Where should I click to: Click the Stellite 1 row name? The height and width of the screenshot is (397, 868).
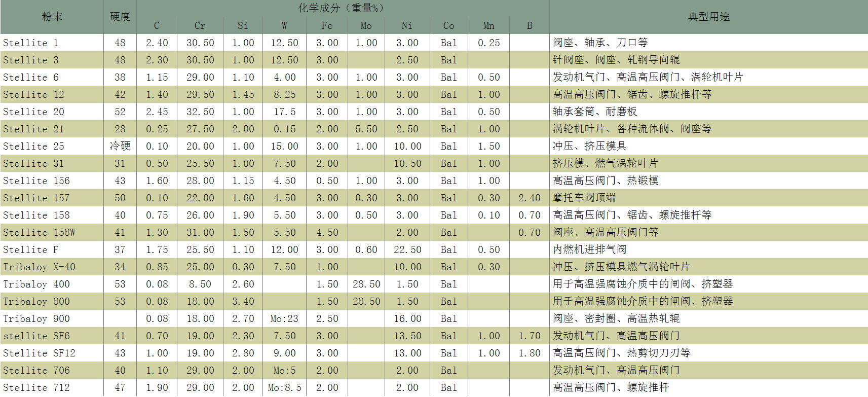click(31, 43)
